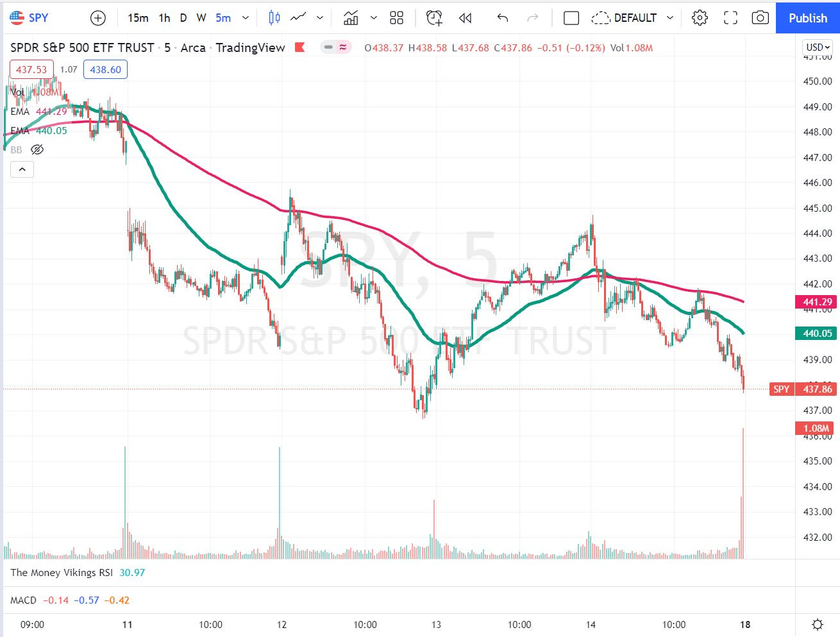This screenshot has width=840, height=637.
Task: Select the D daily timeframe
Action: pyautogui.click(x=183, y=18)
